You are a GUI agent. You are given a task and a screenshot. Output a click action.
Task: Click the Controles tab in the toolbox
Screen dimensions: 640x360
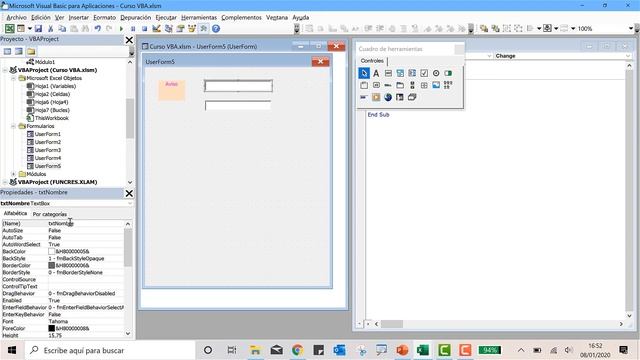(x=372, y=61)
